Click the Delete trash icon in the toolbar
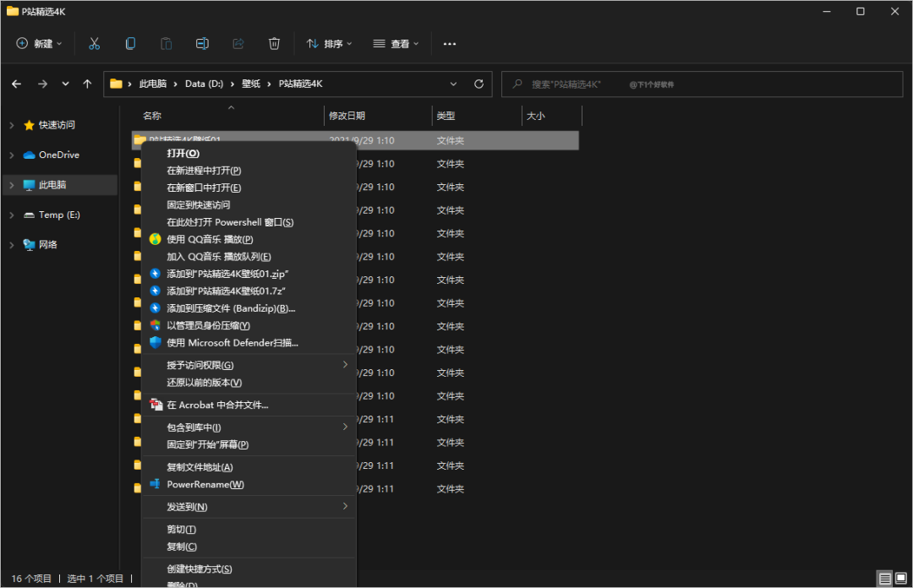The width and height of the screenshot is (913, 588). coord(272,43)
